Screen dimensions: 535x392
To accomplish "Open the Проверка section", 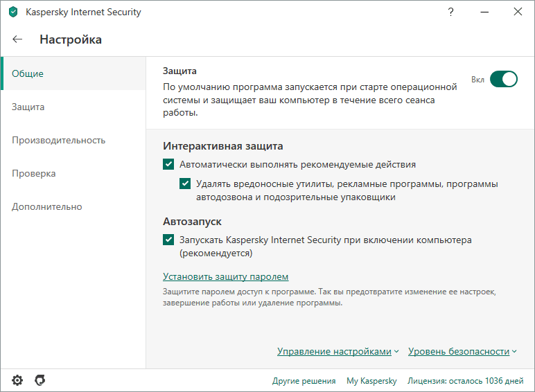I will pyautogui.click(x=73, y=174).
